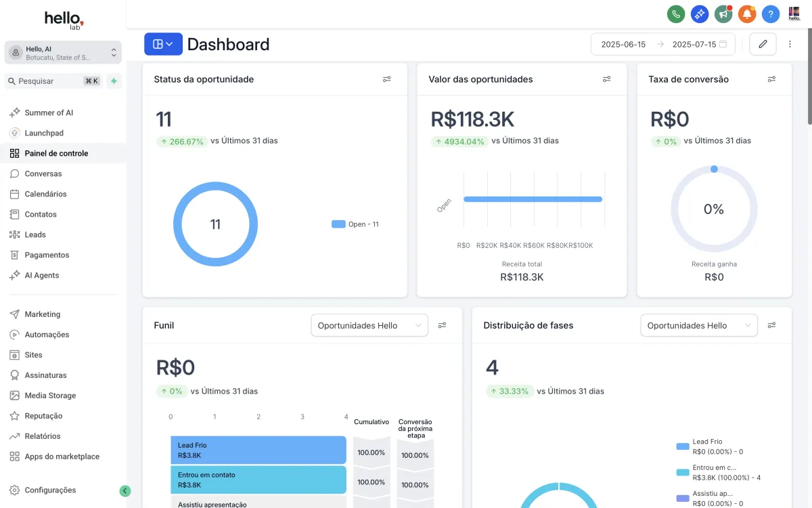
Task: Click the 266.67% change badge
Action: tap(181, 142)
